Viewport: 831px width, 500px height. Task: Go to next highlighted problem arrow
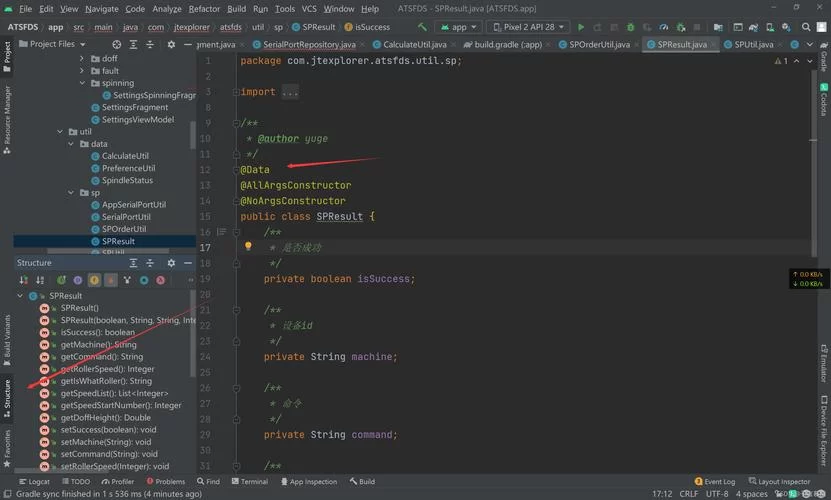(810, 61)
